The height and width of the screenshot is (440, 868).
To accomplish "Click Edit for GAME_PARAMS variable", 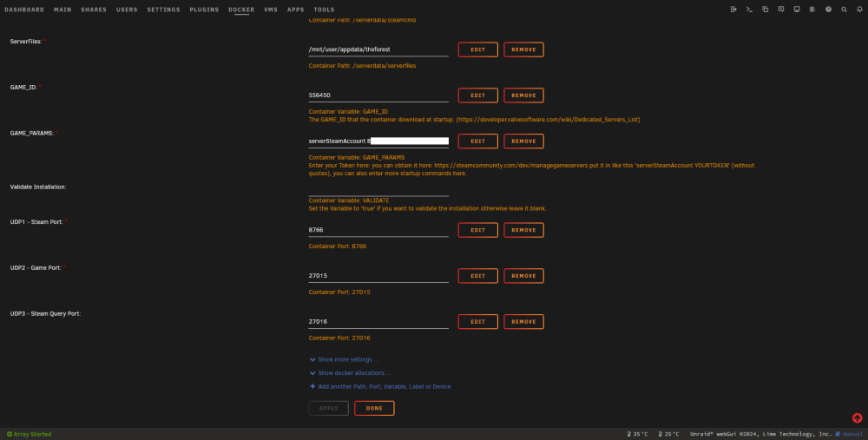I will click(477, 141).
